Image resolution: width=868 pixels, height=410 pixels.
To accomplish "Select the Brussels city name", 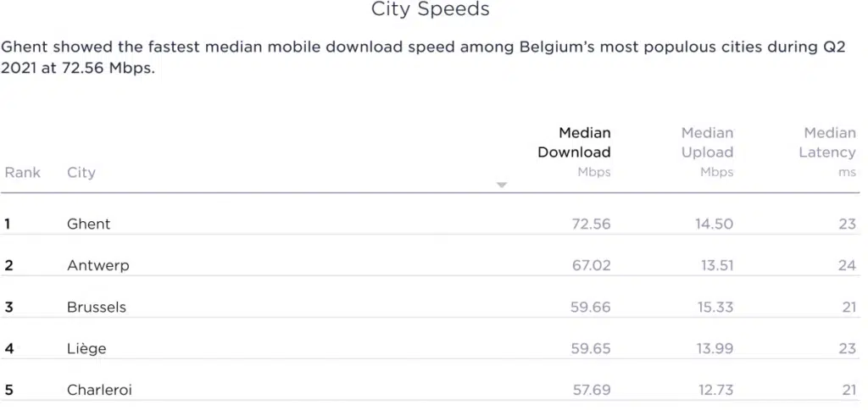I will coord(97,307).
